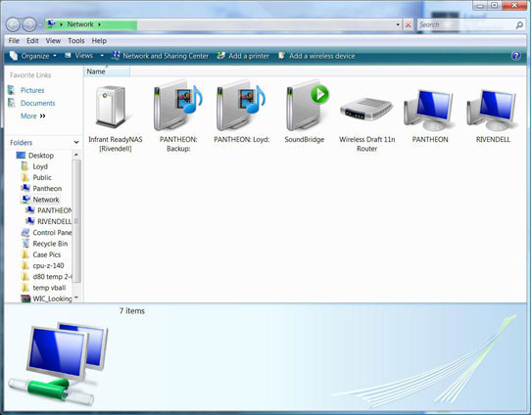Click the Control Panel icon in folder tree

coord(25,233)
